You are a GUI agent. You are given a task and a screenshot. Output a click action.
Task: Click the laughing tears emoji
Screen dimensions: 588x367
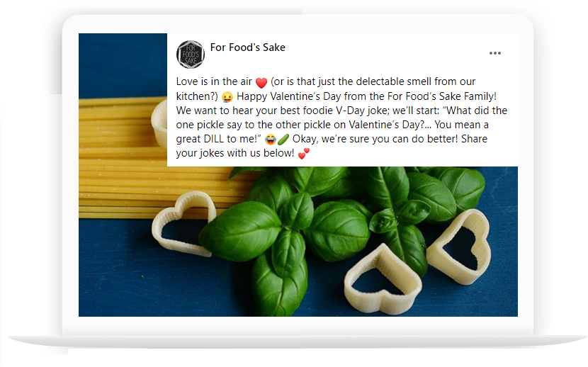271,140
